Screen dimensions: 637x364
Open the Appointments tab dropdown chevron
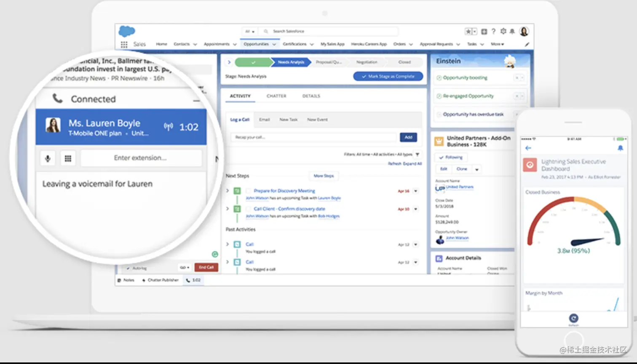point(235,44)
